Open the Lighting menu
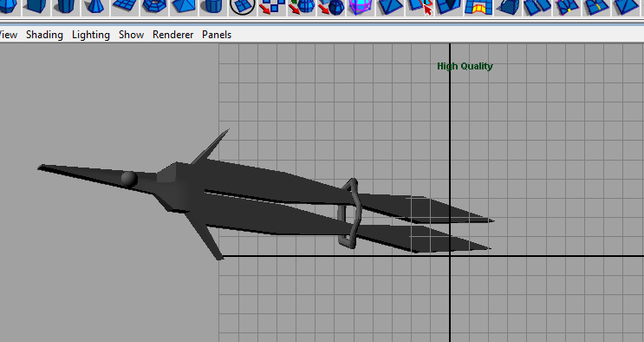 click(x=91, y=35)
